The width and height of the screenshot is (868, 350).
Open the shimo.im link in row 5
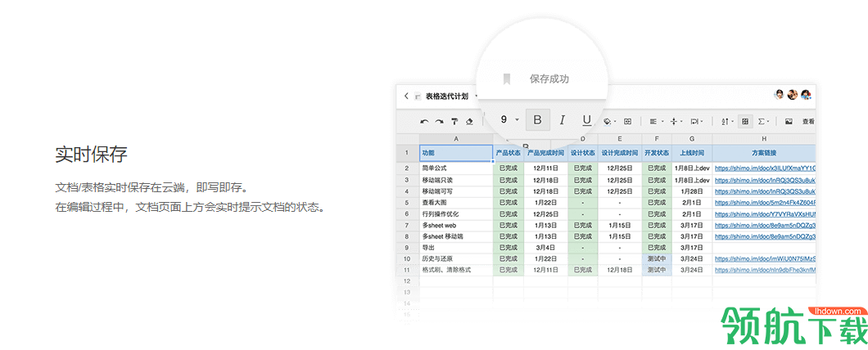point(765,202)
